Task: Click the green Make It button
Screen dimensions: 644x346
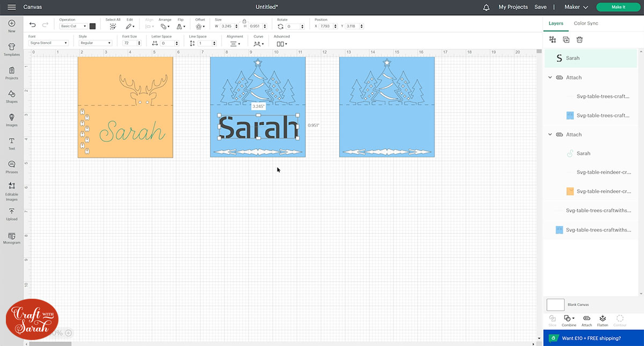Action: tap(618, 7)
